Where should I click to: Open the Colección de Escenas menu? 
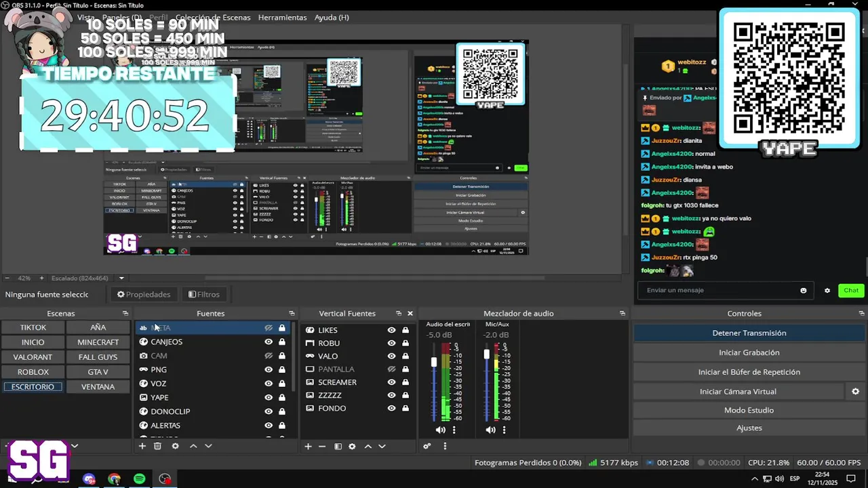(x=212, y=18)
